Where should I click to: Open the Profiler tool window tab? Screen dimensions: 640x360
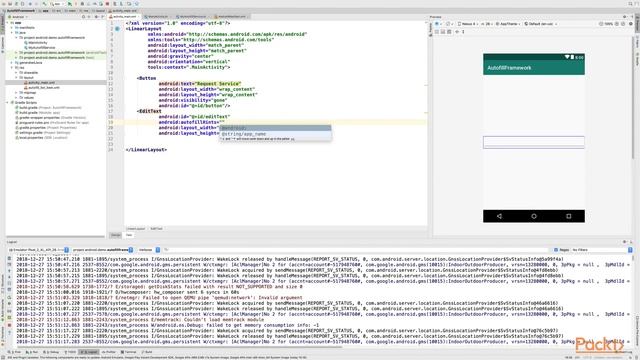[x=108, y=352]
